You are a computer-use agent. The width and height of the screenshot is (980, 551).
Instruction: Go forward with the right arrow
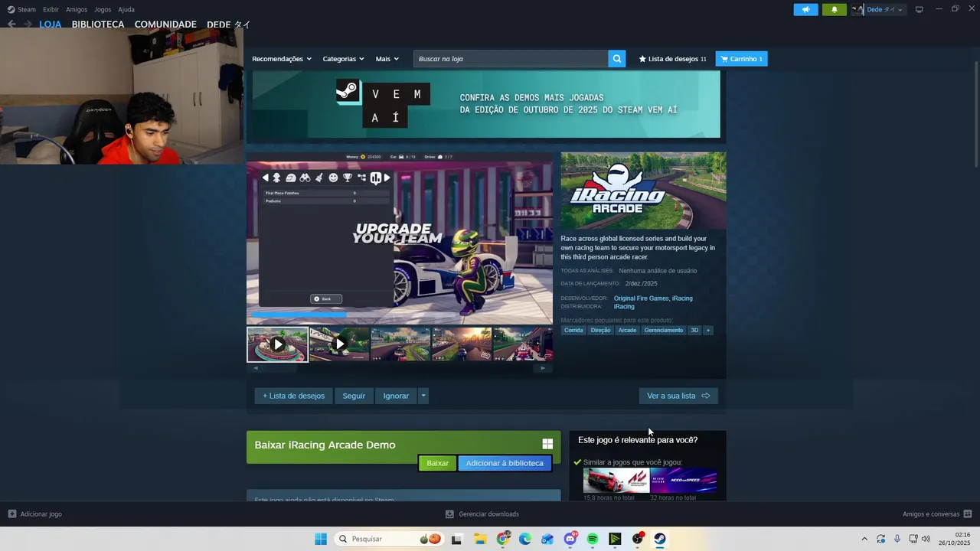[x=28, y=24]
